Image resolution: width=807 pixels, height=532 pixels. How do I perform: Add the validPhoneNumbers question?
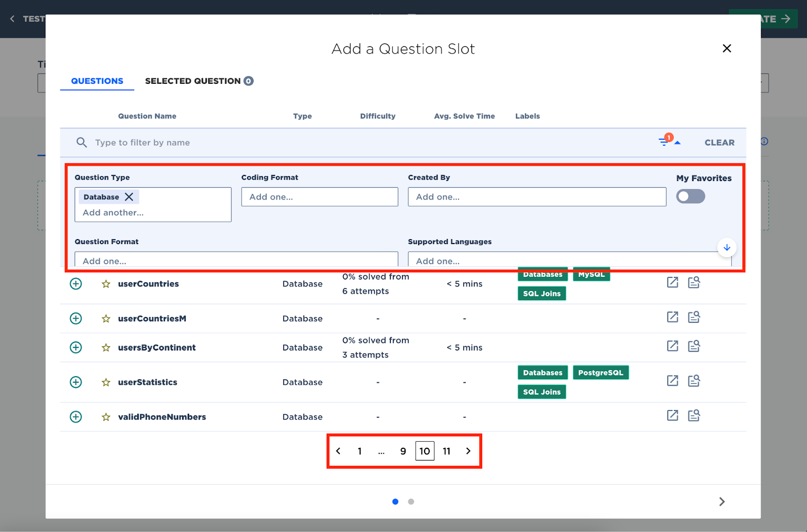tap(76, 417)
